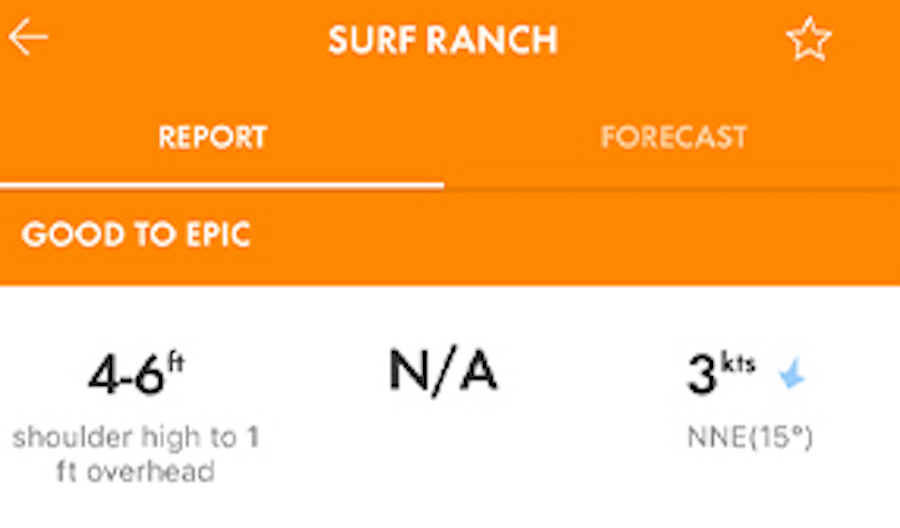Open the FORECAST tab
The width and height of the screenshot is (900, 528).
(673, 137)
